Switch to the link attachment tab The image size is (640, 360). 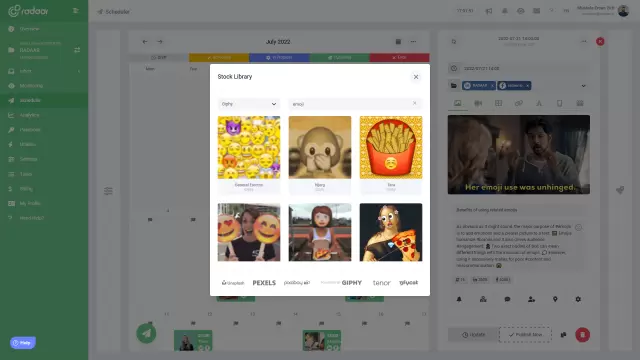[x=519, y=103]
